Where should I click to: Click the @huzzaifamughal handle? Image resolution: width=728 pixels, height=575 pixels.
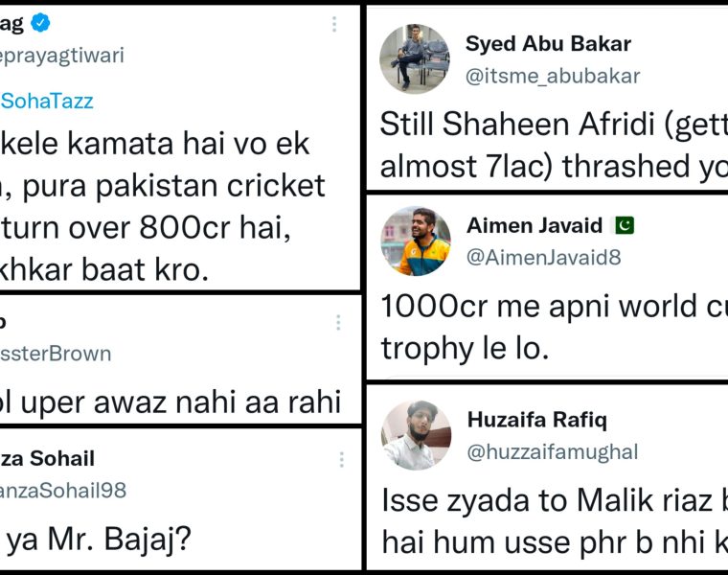(552, 451)
